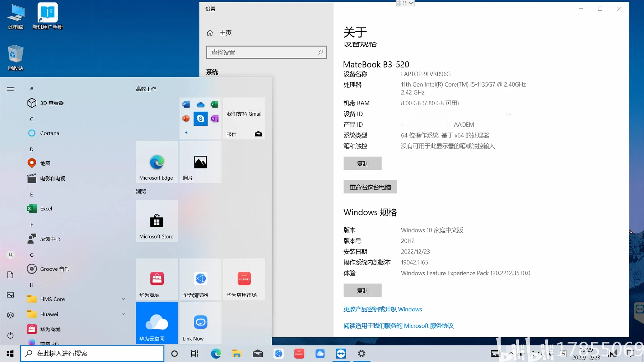644x362 pixels.
Task: Launch the Microsoft Store tile
Action: click(157, 221)
